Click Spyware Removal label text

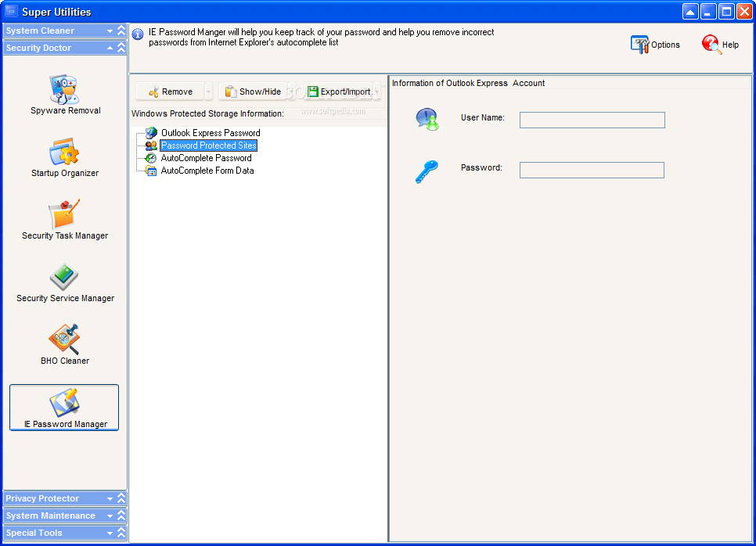(x=66, y=111)
